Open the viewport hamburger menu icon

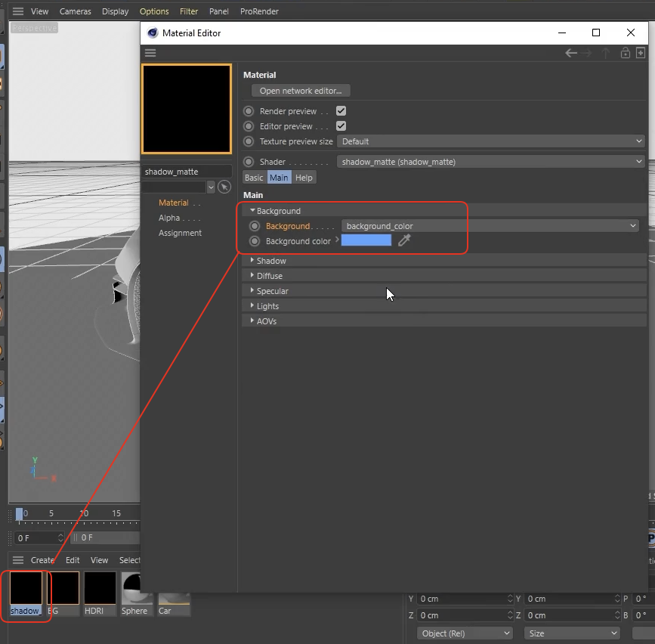(17, 11)
